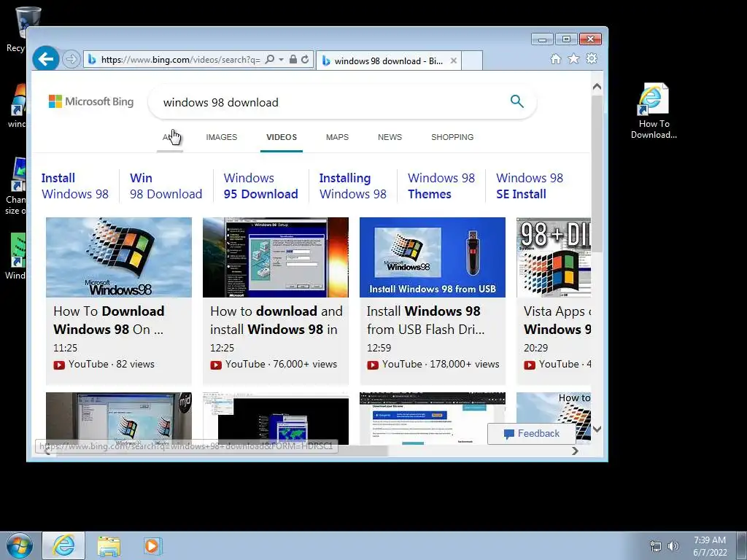Viewport: 747px width, 560px height.
Task: Click the vertical scrollbar thumb
Action: point(597,174)
